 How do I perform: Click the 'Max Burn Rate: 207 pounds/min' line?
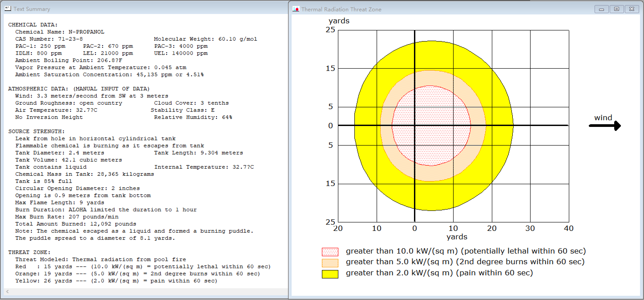coord(67,217)
